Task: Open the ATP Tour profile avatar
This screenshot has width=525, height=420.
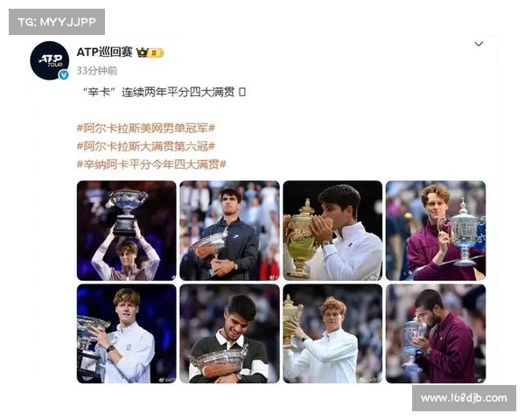Action: (x=49, y=60)
